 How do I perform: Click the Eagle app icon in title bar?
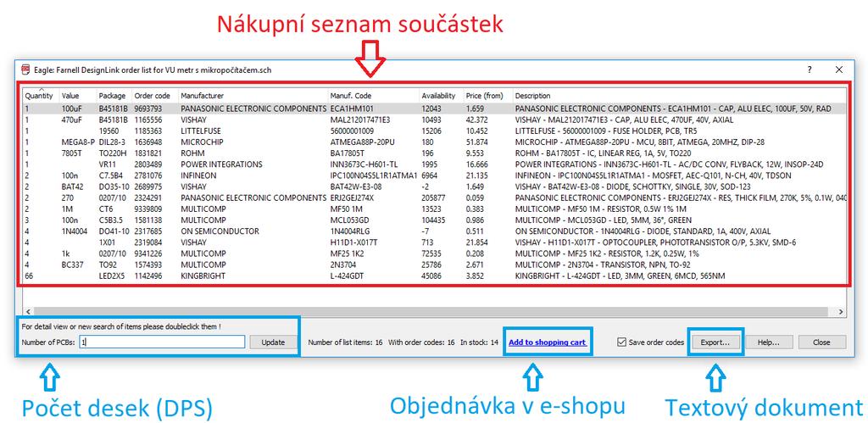click(25, 70)
